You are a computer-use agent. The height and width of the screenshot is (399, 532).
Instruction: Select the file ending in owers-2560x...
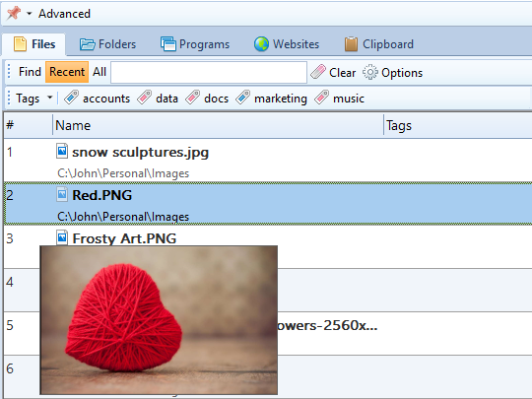268,334
